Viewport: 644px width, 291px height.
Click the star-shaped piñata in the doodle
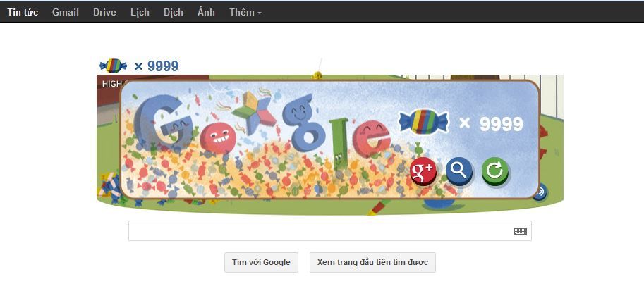pyautogui.click(x=253, y=112)
